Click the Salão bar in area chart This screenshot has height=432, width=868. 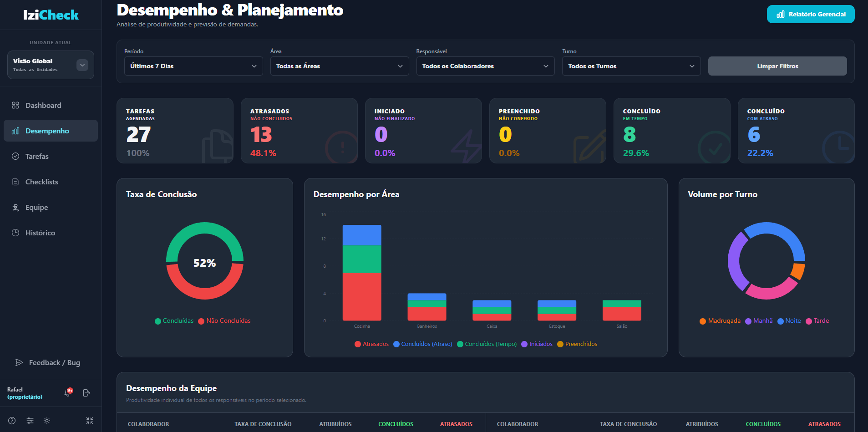(x=622, y=310)
